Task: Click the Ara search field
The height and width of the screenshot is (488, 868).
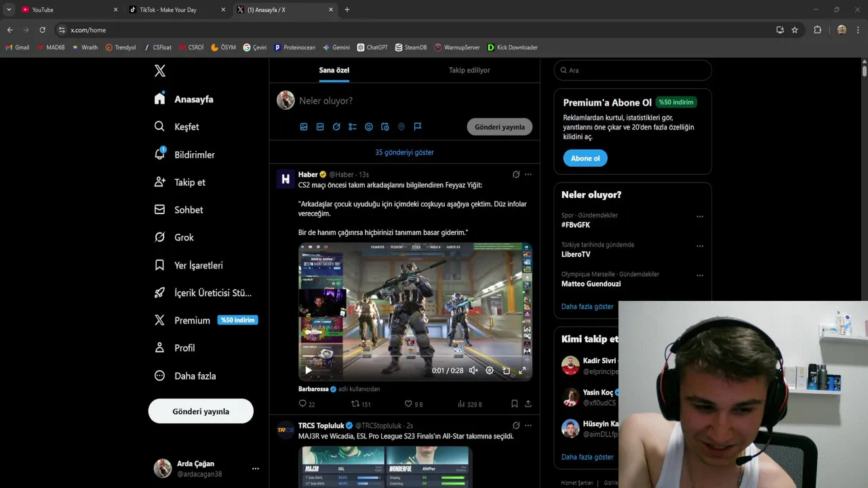Action: coord(633,70)
